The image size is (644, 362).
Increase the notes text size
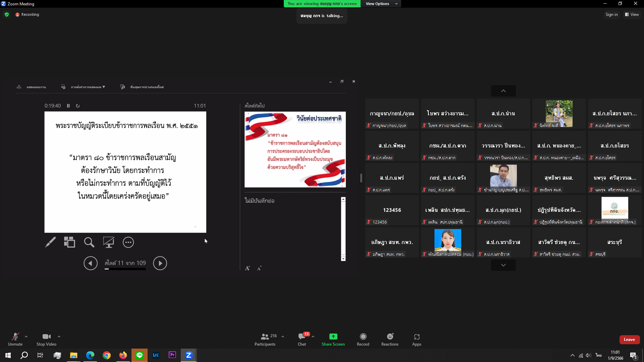[x=248, y=268]
